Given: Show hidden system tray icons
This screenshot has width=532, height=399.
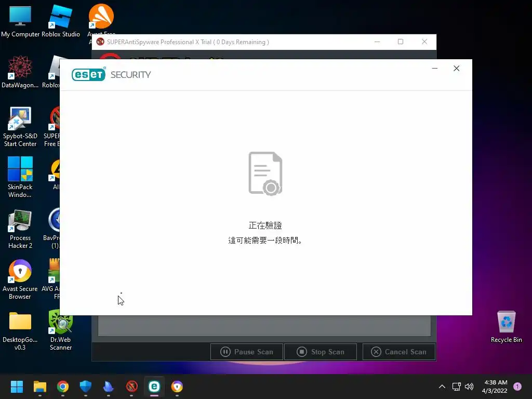Looking at the screenshot, I should [x=442, y=387].
